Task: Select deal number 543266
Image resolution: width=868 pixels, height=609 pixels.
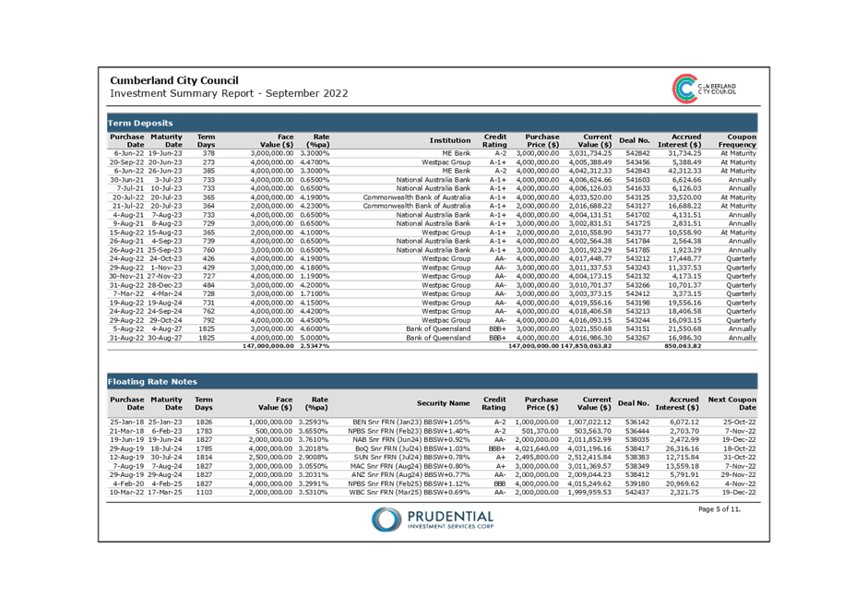Action: [x=637, y=285]
